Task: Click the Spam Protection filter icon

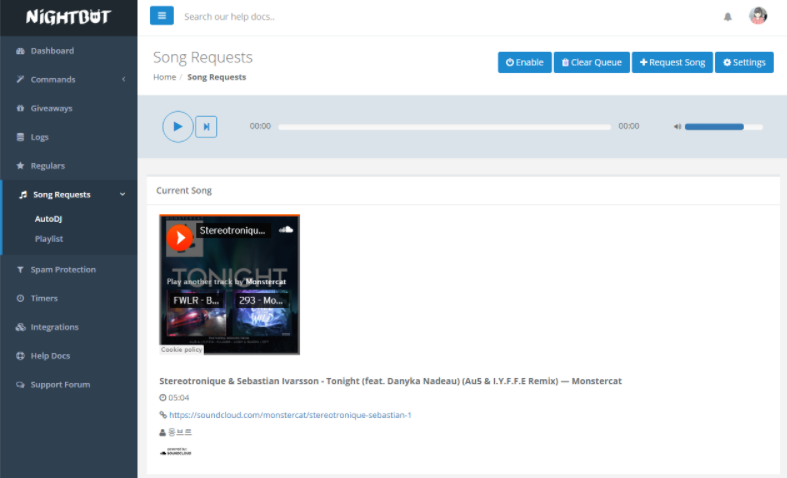Action: 20,270
